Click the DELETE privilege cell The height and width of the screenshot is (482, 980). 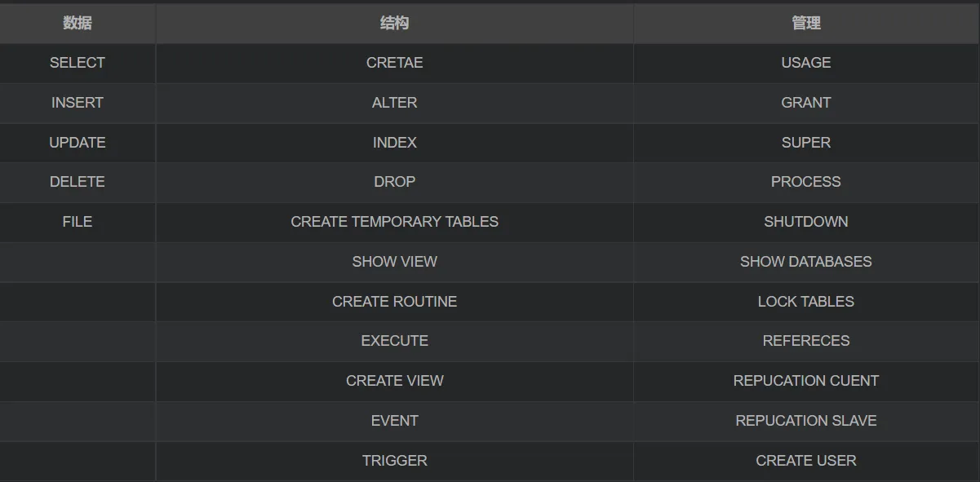(x=78, y=182)
